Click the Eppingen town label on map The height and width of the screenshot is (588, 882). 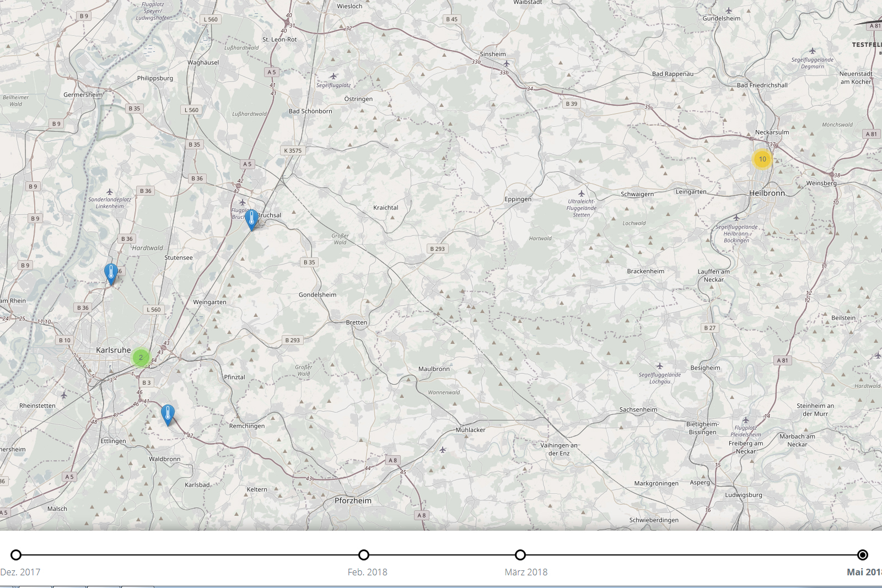pyautogui.click(x=518, y=199)
